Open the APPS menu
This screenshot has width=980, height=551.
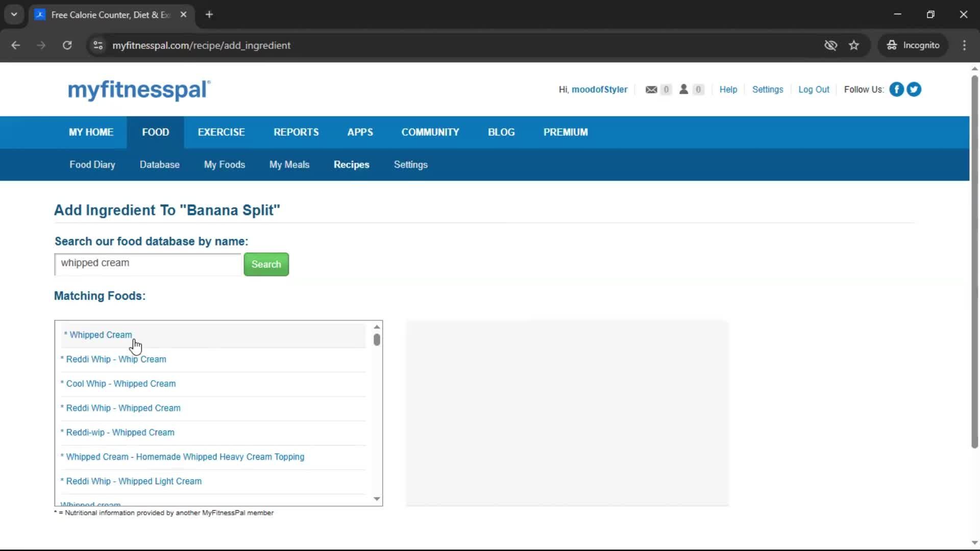pyautogui.click(x=360, y=132)
